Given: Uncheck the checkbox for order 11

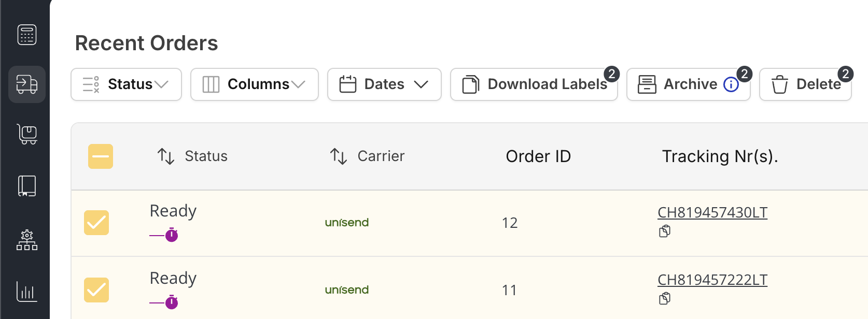Looking at the screenshot, I should pos(96,290).
